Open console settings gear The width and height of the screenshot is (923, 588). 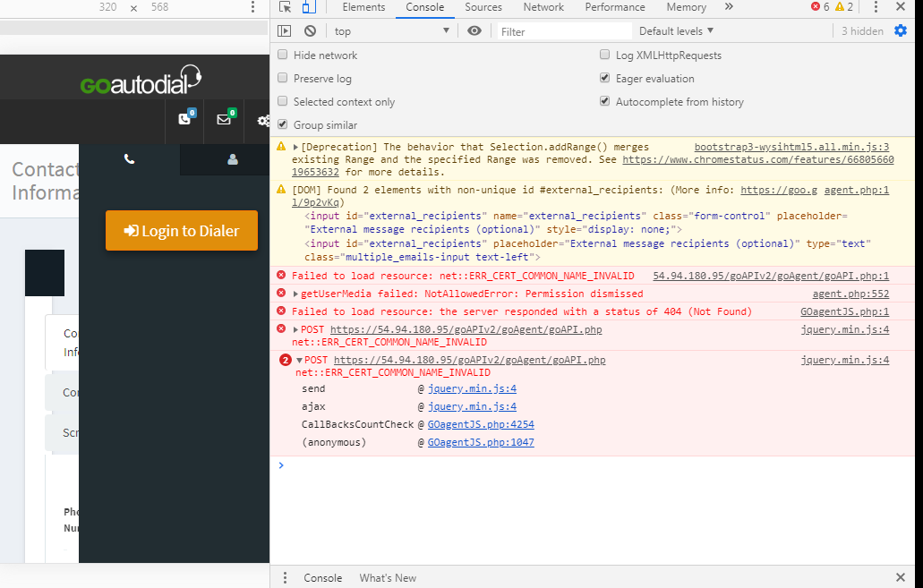point(901,30)
